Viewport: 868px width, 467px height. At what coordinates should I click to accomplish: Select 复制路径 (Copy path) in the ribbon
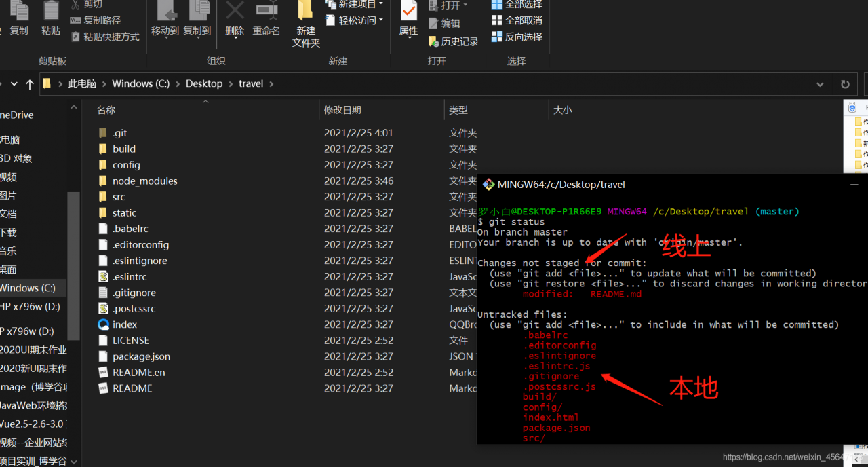[x=96, y=20]
